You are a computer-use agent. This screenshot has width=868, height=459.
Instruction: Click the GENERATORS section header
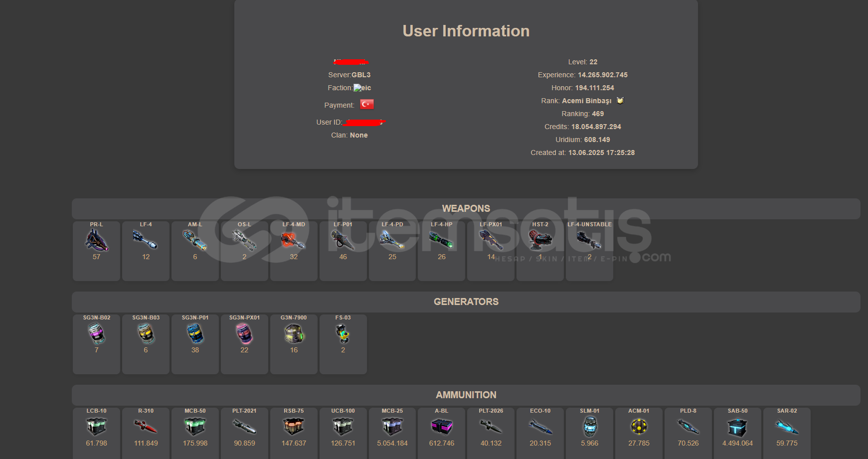pos(466,302)
